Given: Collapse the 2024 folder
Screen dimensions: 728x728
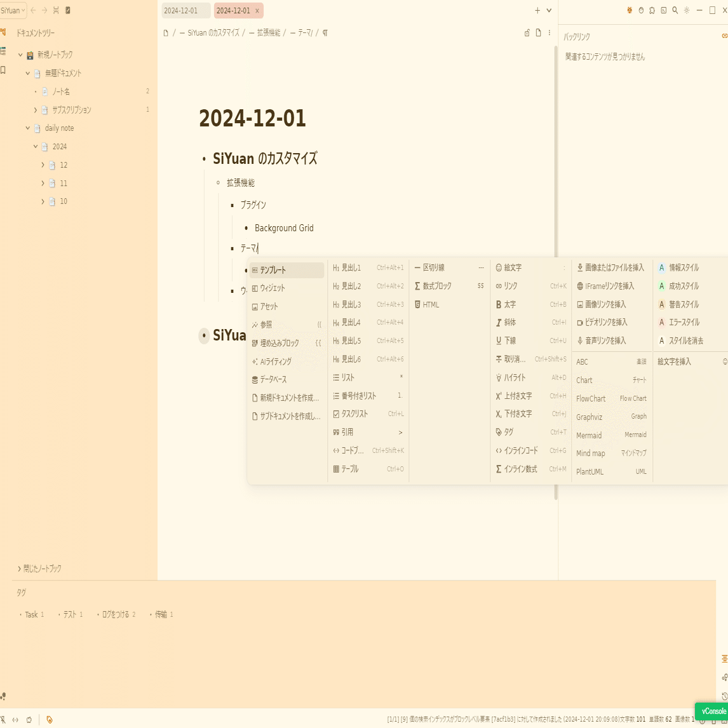Looking at the screenshot, I should tap(36, 146).
